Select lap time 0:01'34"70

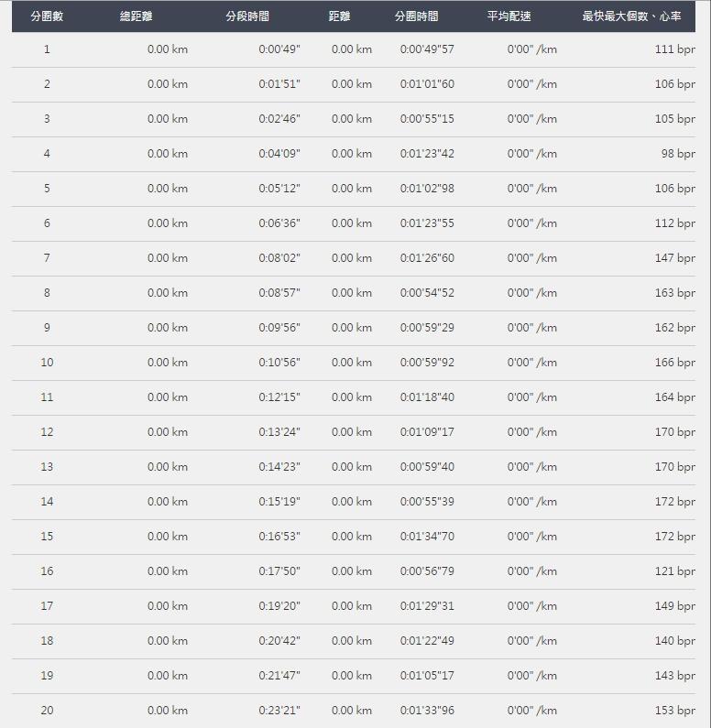pos(427,537)
